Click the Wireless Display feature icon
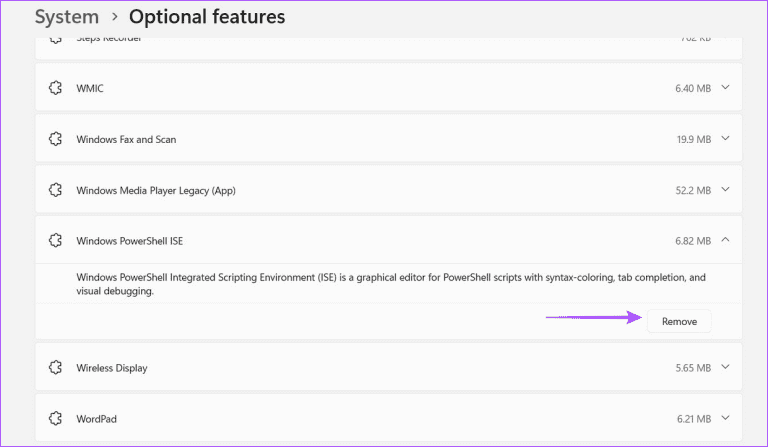Screen dimensions: 768x447 pyautogui.click(x=56, y=368)
